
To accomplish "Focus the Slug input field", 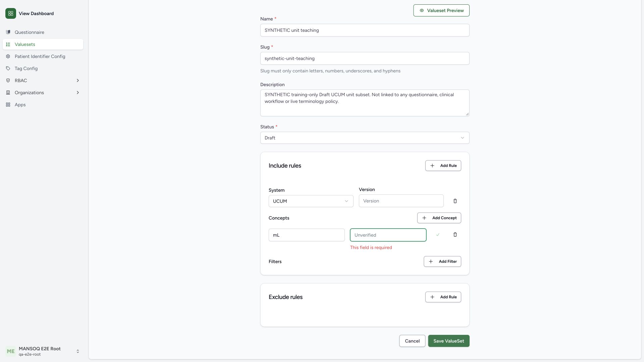I will tap(365, 58).
